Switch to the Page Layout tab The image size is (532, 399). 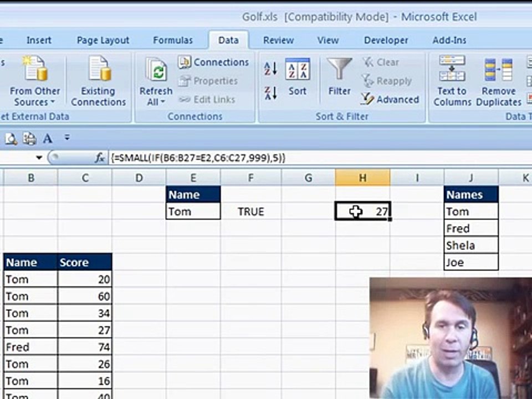pos(103,40)
